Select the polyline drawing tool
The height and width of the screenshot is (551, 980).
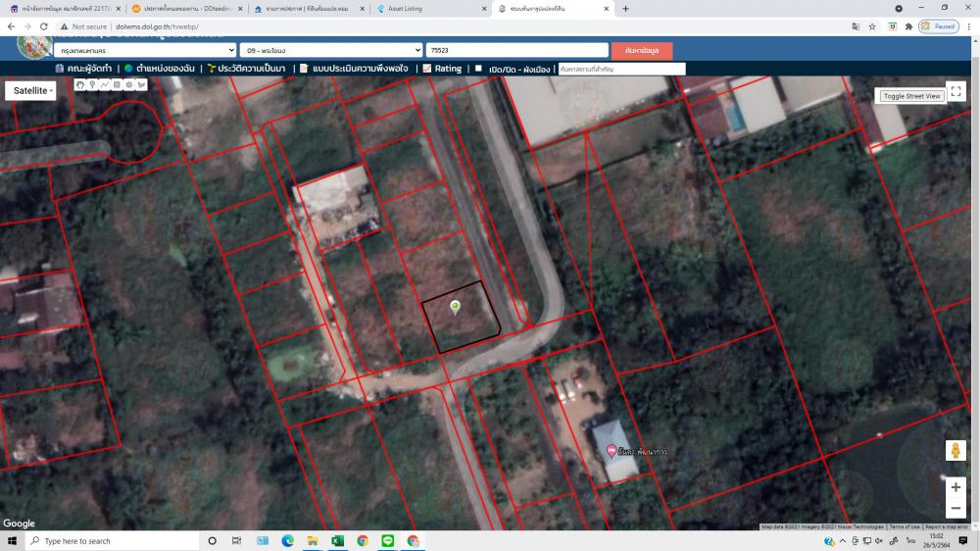click(105, 85)
